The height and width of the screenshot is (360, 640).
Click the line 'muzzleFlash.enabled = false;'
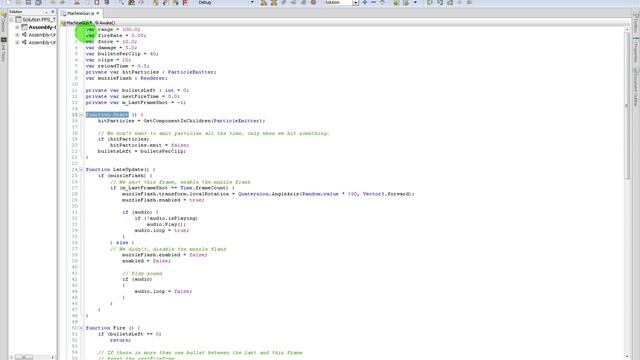pos(164,255)
